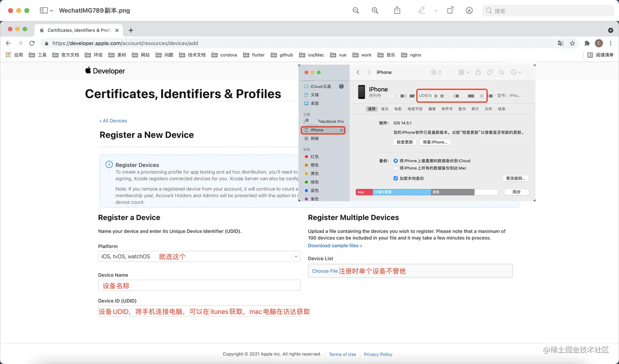Image resolution: width=619 pixels, height=364 pixels.
Task: Click the Device ID (UDID) field
Action: (199, 312)
